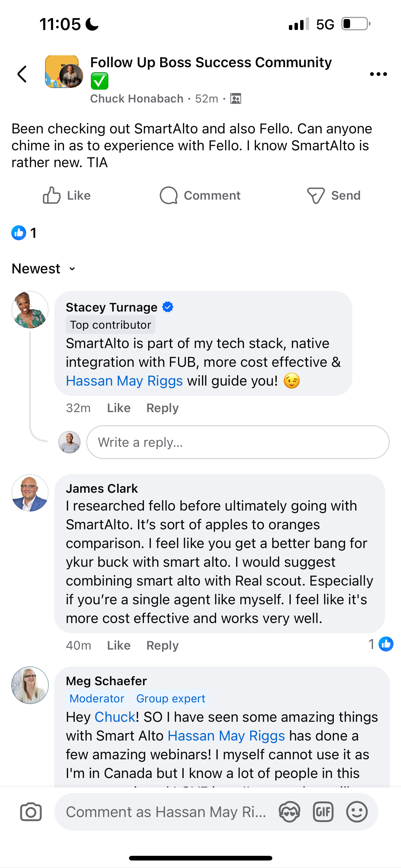The height and width of the screenshot is (868, 401).
Task: Open the emoji smiley picker
Action: pyautogui.click(x=357, y=812)
